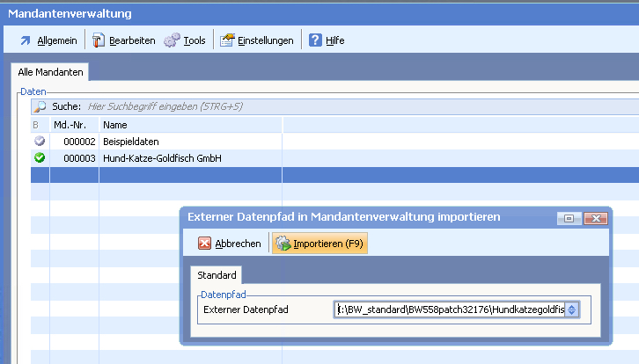Open the Tools gear menu
This screenshot has height=364, width=639.
tap(172, 40)
